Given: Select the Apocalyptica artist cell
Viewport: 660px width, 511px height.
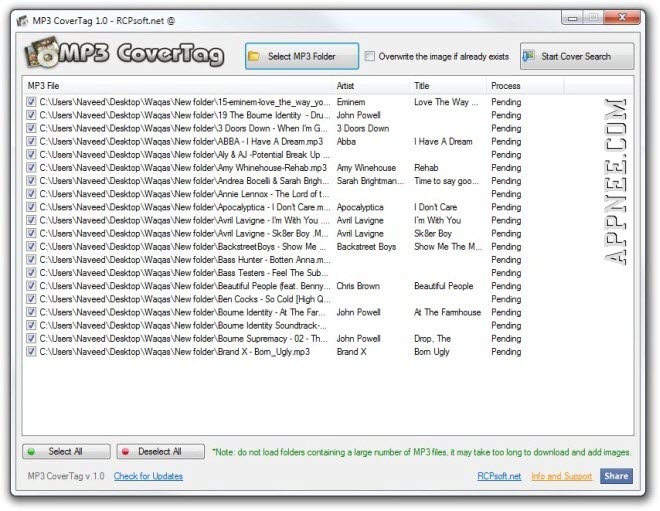Looking at the screenshot, I should (x=360, y=207).
